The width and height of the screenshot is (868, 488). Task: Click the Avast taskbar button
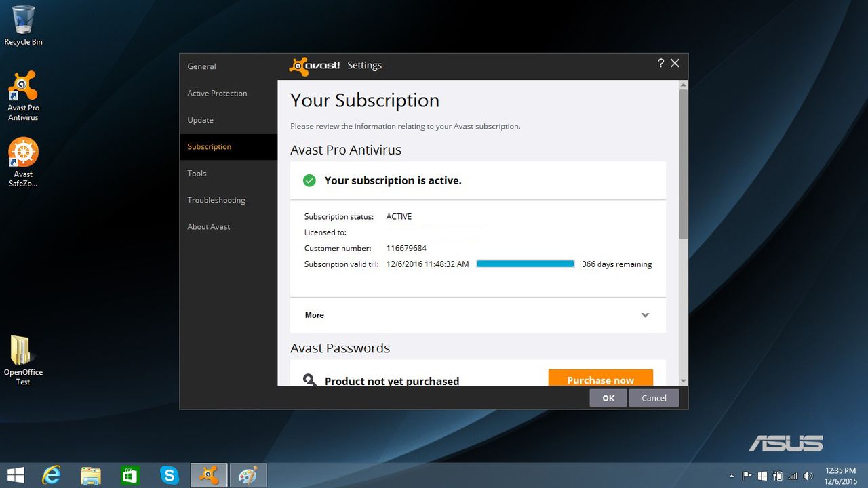tap(209, 475)
